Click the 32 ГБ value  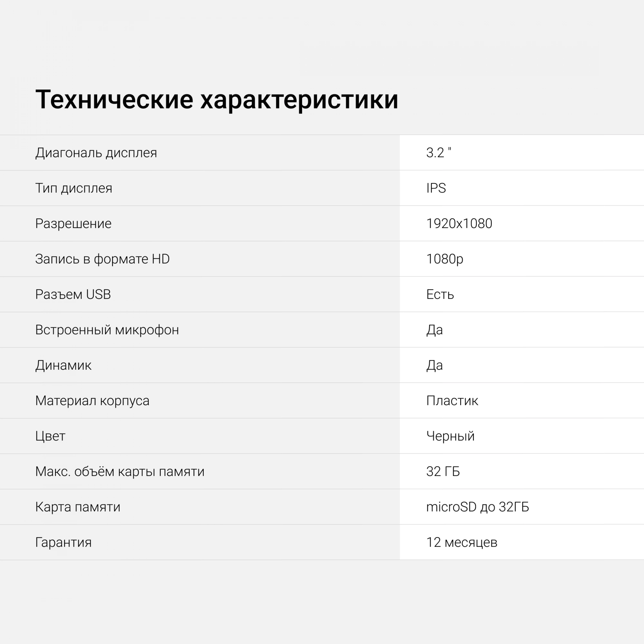(x=443, y=471)
